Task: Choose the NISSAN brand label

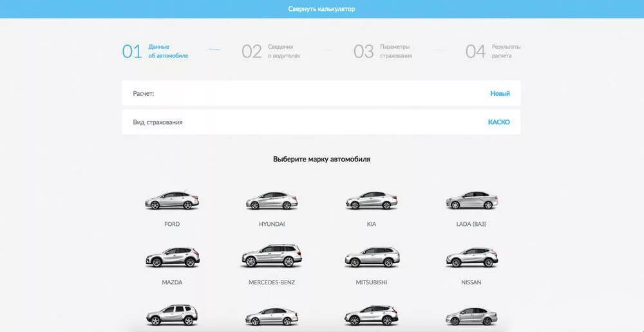Action: (471, 282)
